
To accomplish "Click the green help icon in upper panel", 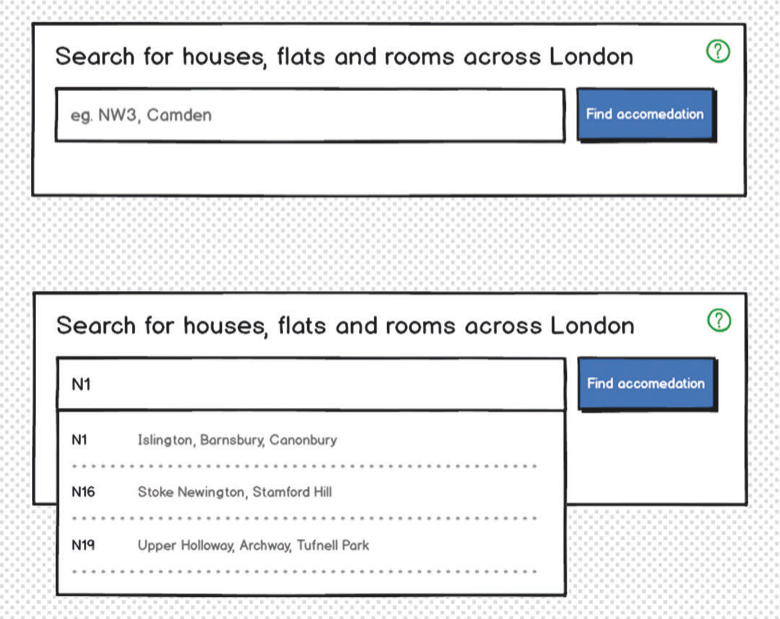I will 718,51.
